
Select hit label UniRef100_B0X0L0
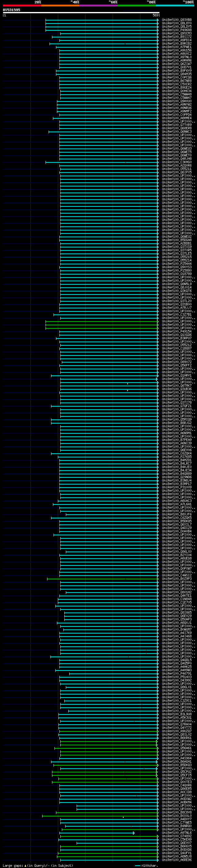tap(176, 816)
